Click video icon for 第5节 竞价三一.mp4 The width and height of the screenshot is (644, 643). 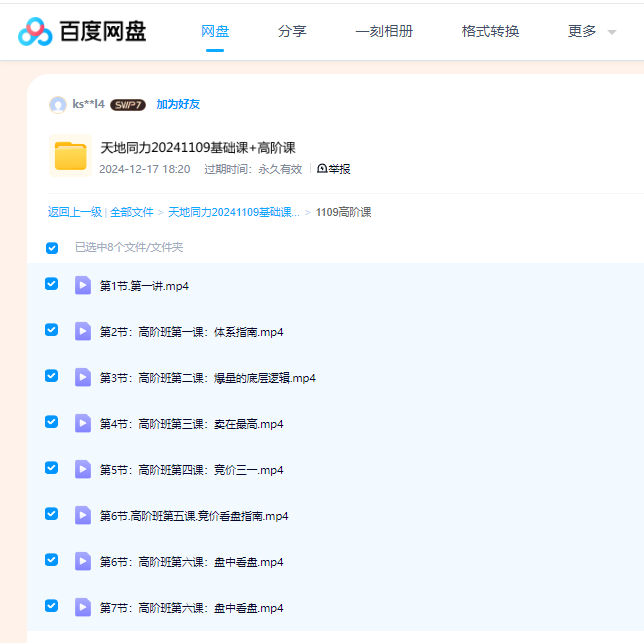pyautogui.click(x=83, y=469)
